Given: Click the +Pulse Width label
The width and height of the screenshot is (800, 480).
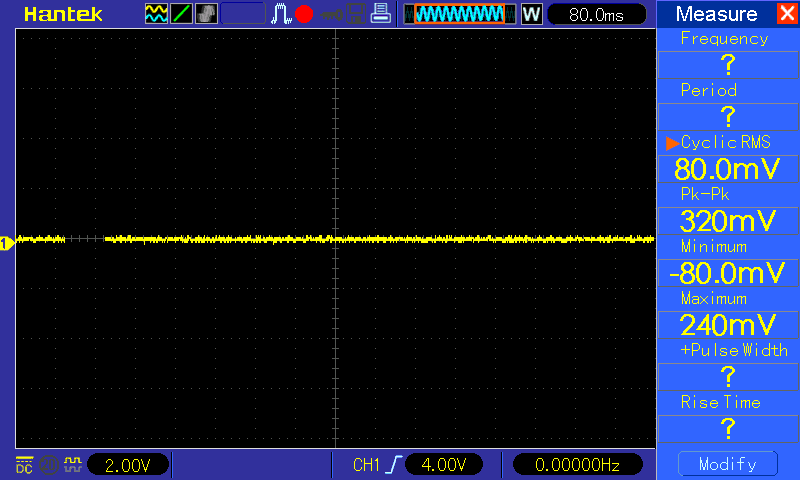Looking at the screenshot, I should 734,350.
